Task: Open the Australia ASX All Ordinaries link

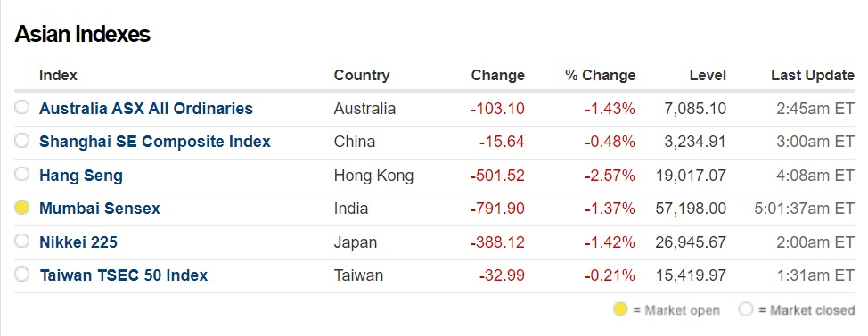Action: coord(146,109)
